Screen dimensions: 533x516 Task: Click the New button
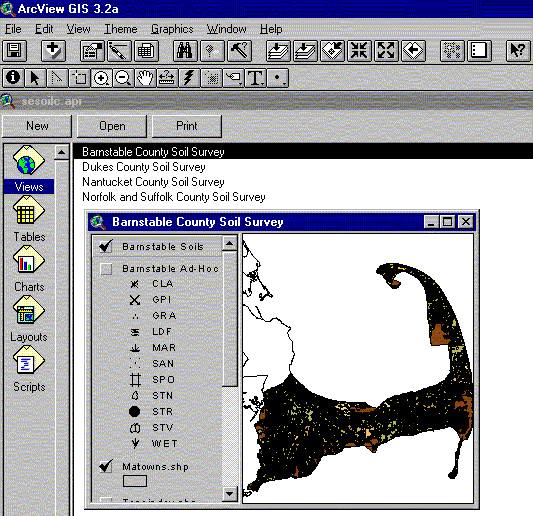tap(37, 126)
